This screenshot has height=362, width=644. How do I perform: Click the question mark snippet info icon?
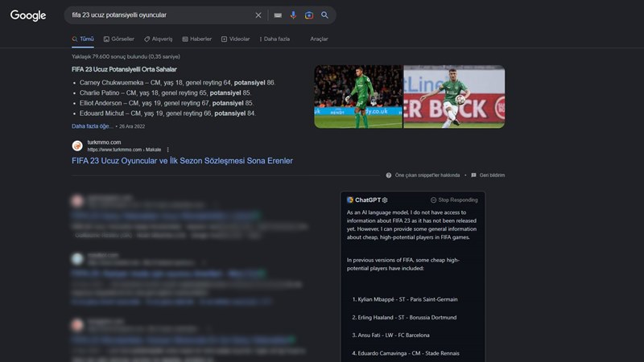pos(389,175)
